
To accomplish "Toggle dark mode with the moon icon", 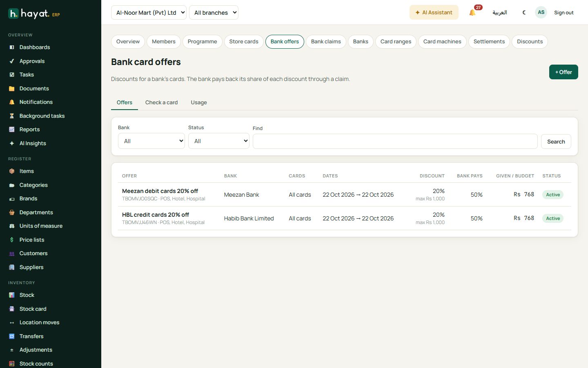I will pos(524,12).
